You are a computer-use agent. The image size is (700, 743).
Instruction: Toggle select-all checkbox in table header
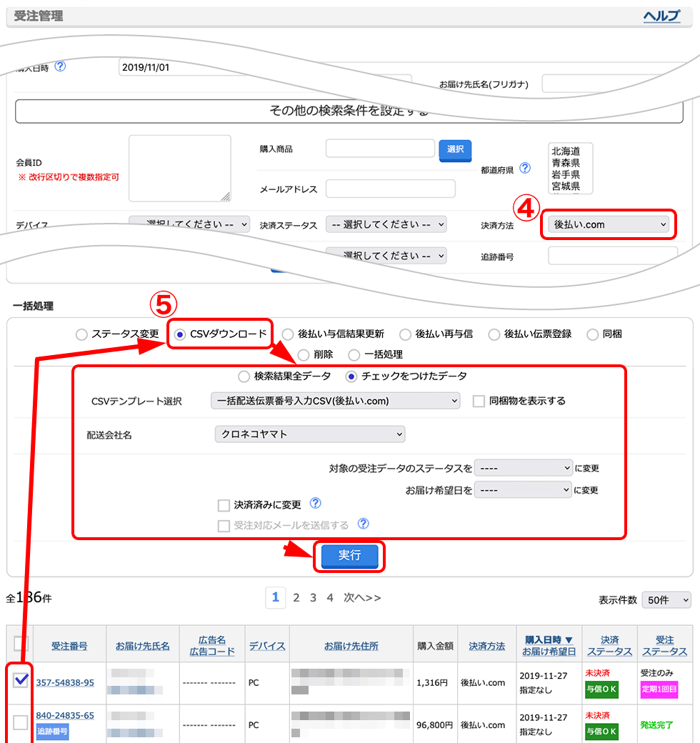pos(21,644)
